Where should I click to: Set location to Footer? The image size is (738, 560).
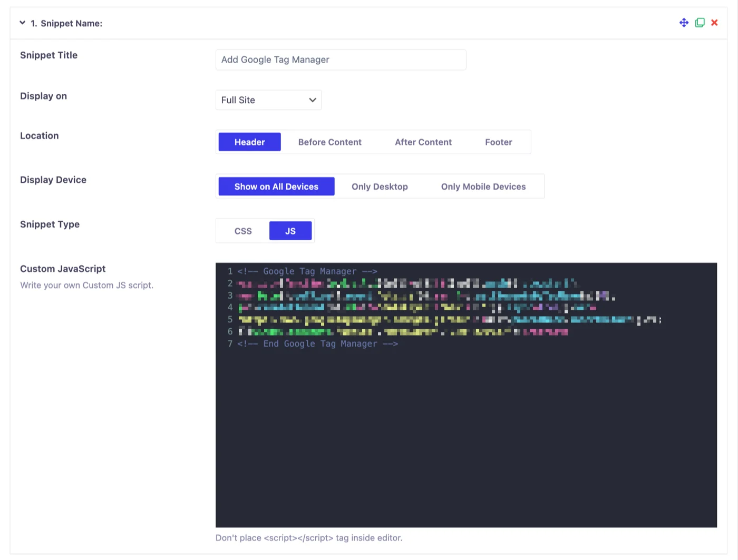click(498, 142)
